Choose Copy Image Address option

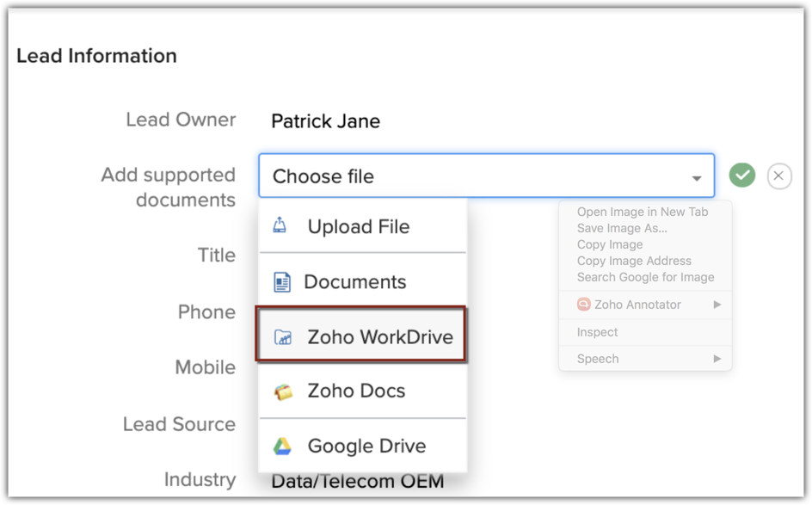pos(633,261)
